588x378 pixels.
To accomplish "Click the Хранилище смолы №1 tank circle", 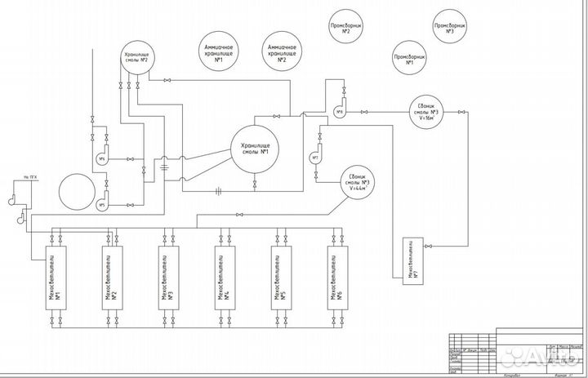I will pyautogui.click(x=255, y=149).
